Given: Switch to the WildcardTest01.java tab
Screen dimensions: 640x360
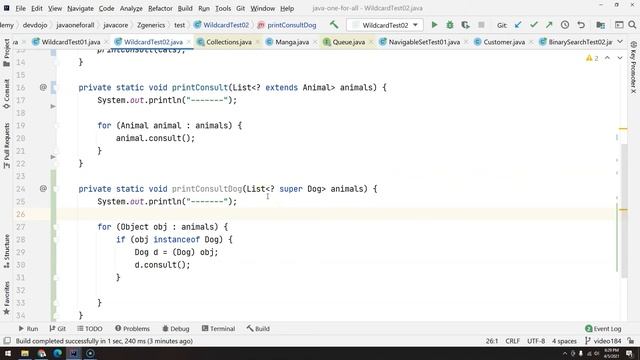Looking at the screenshot, I should click(x=71, y=42).
